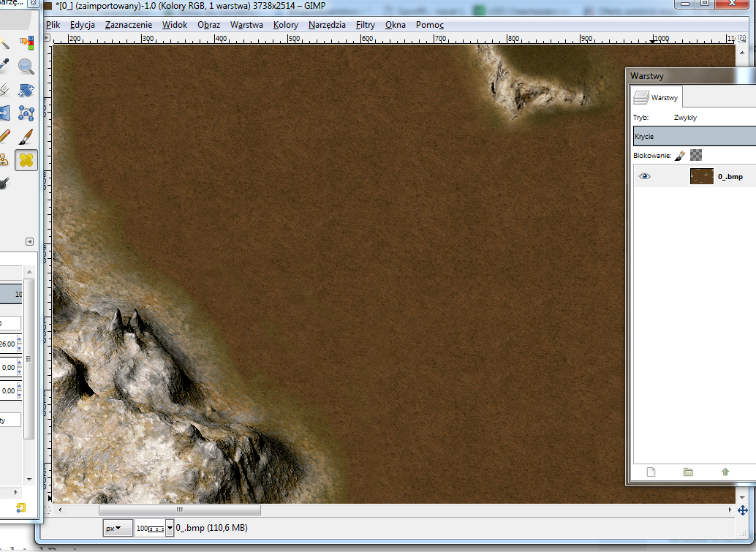This screenshot has height=552, width=756.
Task: Toggle zoom-on-resize button above vertical scrollbar
Action: 742,39
